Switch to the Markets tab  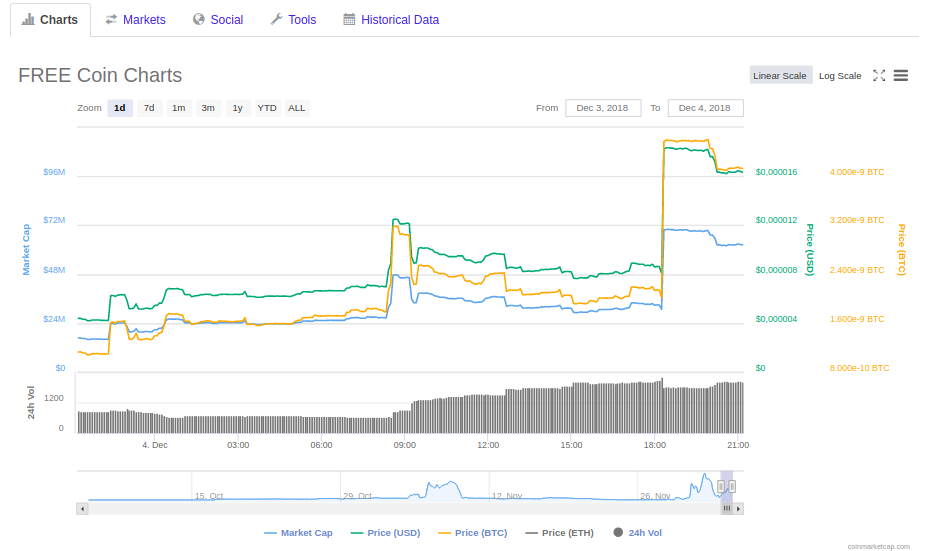coord(135,20)
